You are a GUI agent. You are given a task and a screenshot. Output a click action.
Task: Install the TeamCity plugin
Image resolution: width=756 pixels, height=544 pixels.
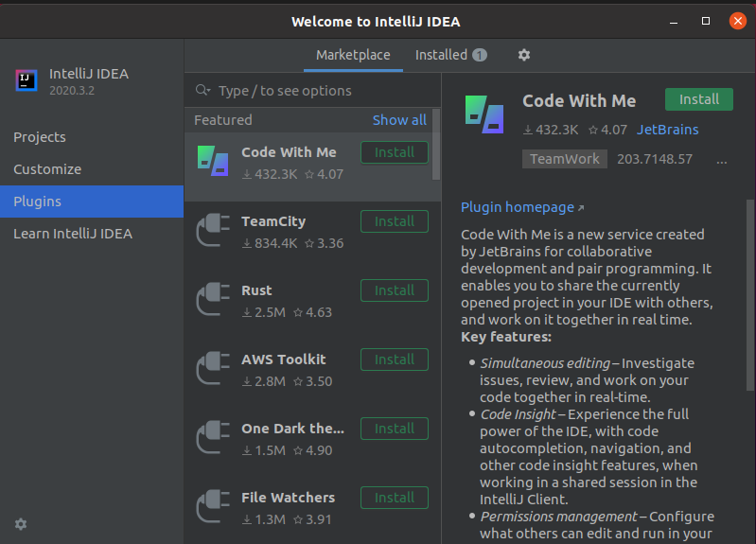(395, 221)
